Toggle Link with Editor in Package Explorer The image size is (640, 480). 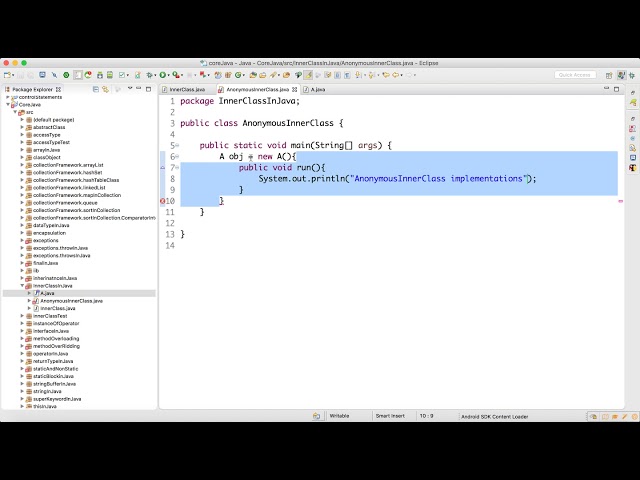[x=106, y=89]
